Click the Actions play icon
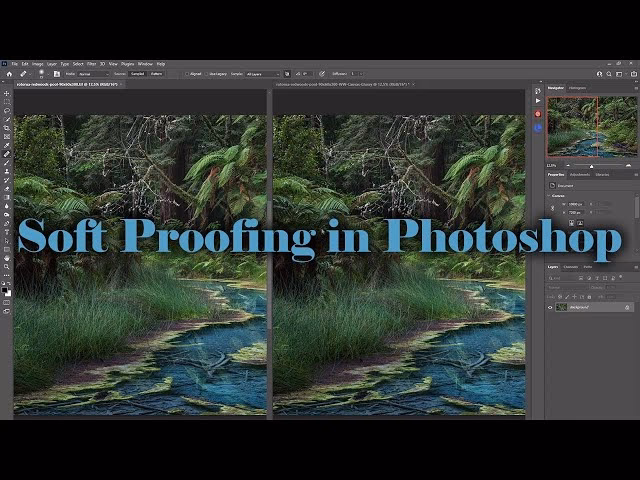 click(538, 101)
